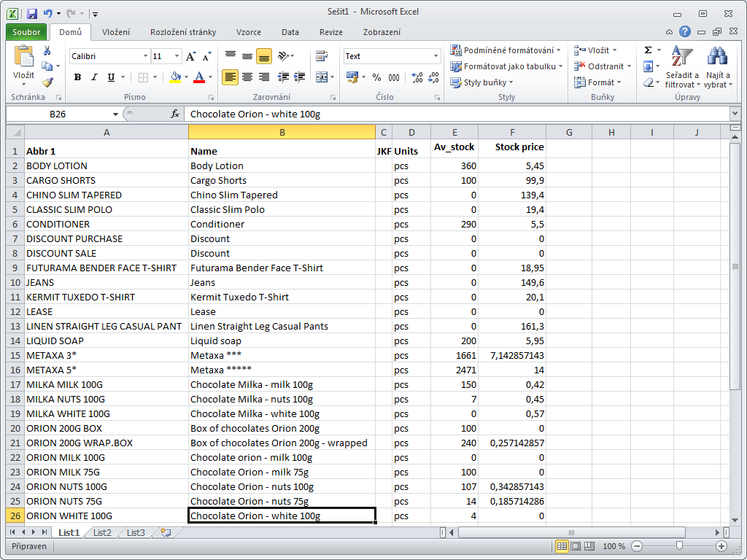This screenshot has width=747, height=560.
Task: Expand Formátovat jako tabulku menu
Action: pos(561,66)
